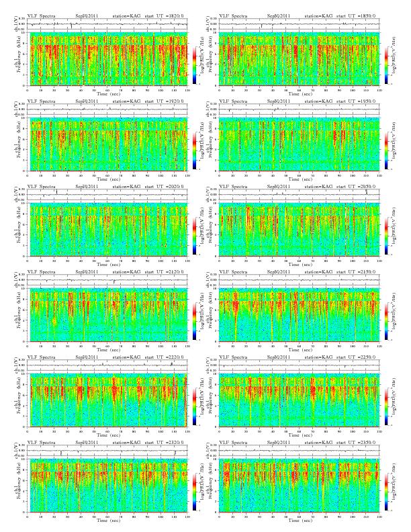Viewport: 411px width, 532px height.
Task: Click the PSD color bar of the 1920:0 plot
Action: 194,150
